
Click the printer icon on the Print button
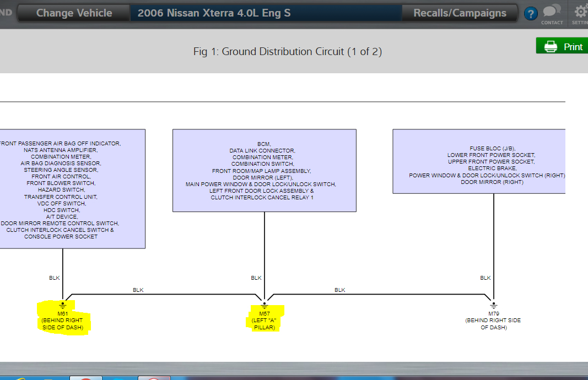click(x=551, y=46)
